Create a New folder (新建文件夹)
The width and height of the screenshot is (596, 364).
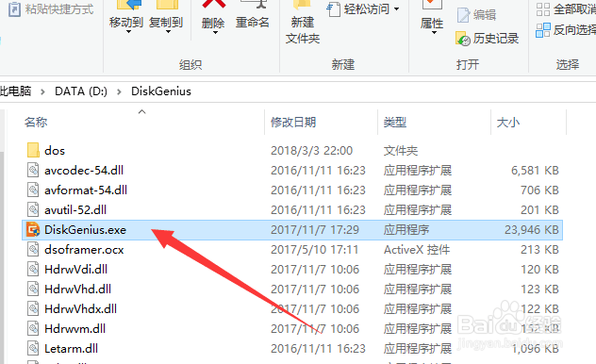point(303,23)
